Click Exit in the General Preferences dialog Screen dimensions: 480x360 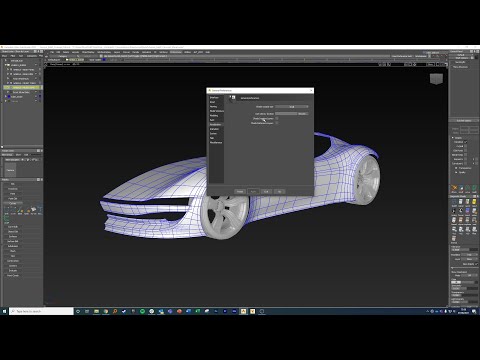pyautogui.click(x=266, y=191)
